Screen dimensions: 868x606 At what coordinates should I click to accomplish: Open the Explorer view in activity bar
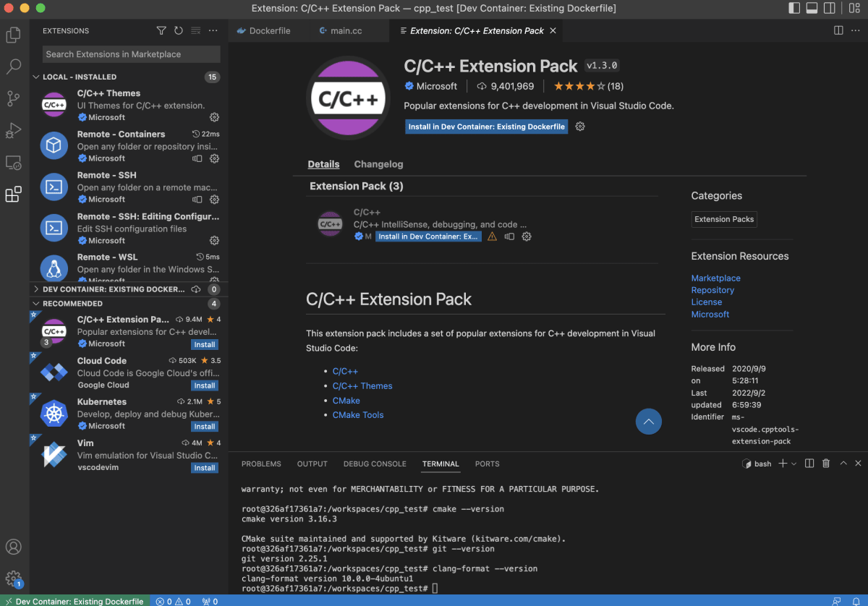14,34
